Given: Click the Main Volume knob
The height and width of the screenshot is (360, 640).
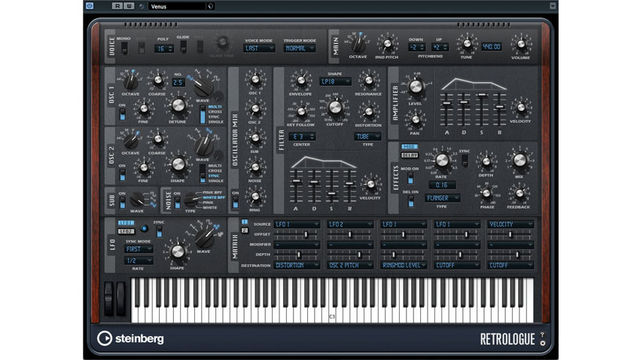Looking at the screenshot, I should pyautogui.click(x=521, y=45).
